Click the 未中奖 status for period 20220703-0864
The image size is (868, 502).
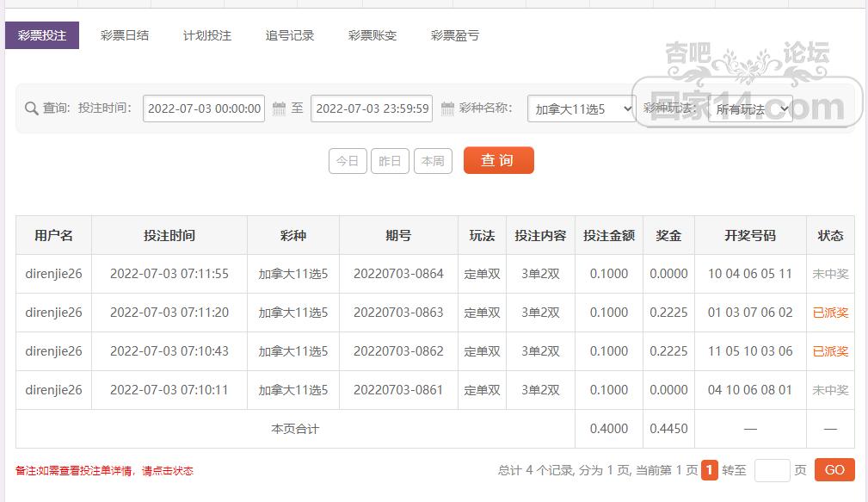[x=829, y=274]
